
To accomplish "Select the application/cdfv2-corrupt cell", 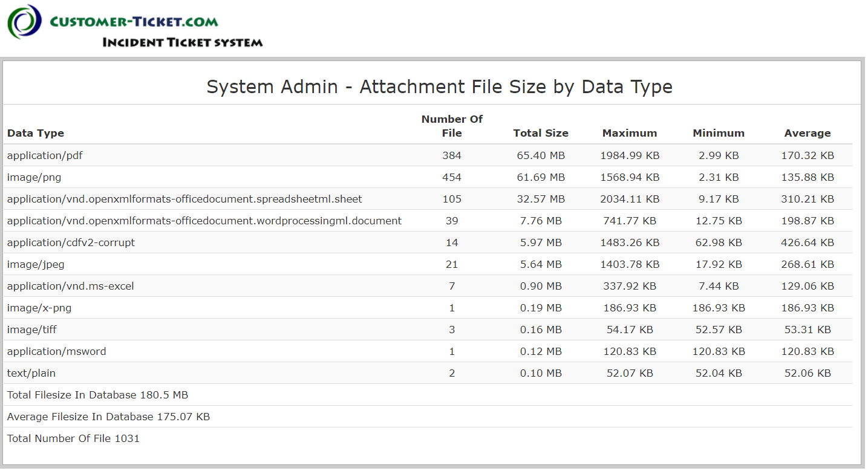I will pos(71,242).
